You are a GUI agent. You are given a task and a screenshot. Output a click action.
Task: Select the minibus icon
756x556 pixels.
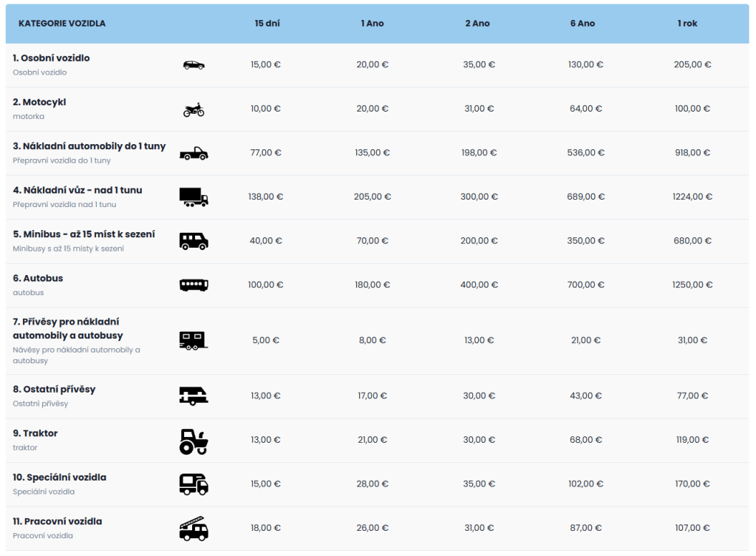tap(194, 241)
